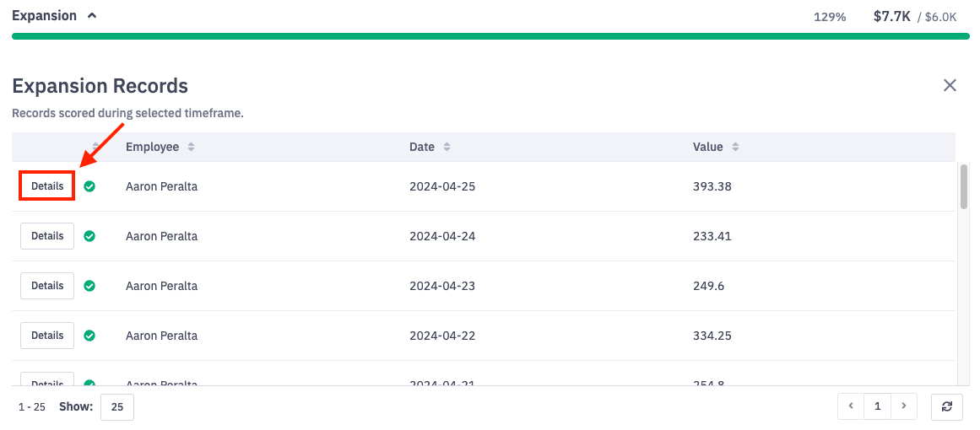The height and width of the screenshot is (430, 980).
Task: Sort records by Value column
Action: (735, 148)
